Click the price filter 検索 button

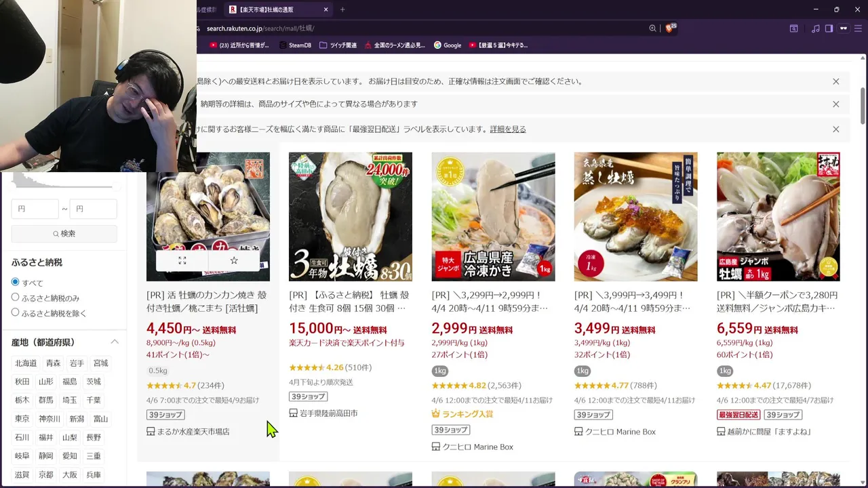tap(64, 234)
